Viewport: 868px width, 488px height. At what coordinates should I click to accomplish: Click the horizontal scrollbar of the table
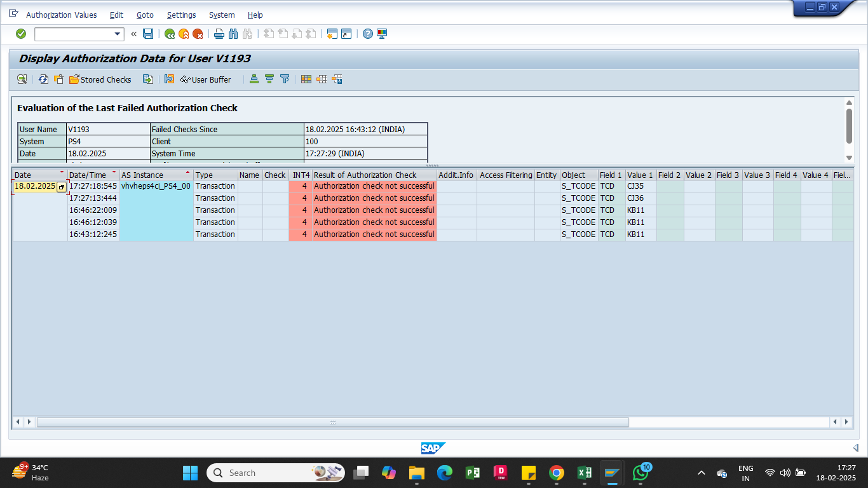point(332,422)
